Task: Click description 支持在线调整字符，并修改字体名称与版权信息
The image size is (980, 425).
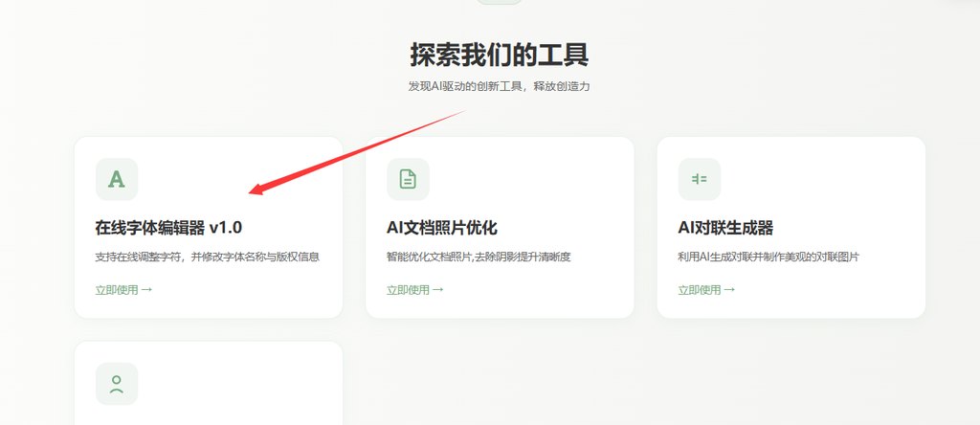Action: point(208,257)
